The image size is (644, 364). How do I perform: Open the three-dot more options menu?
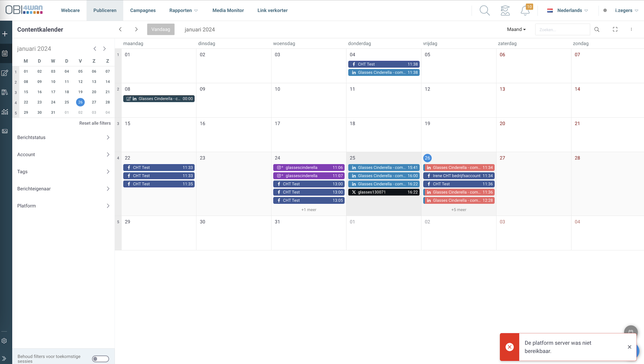[x=631, y=29]
